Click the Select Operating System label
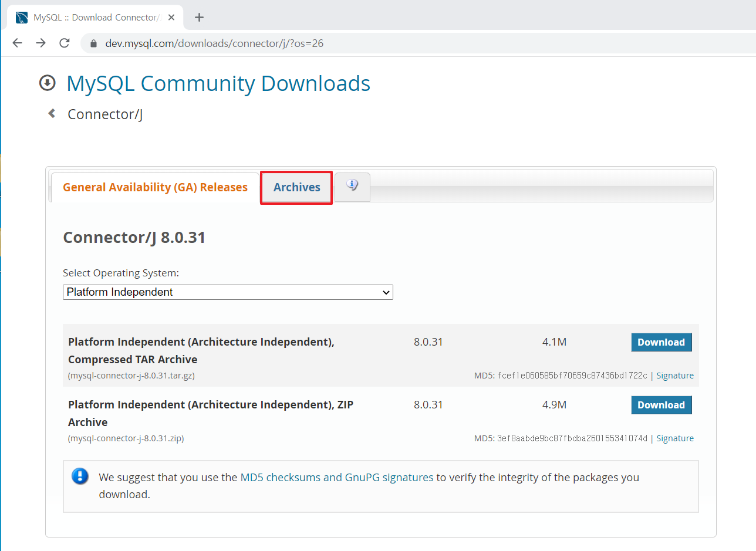 point(121,273)
